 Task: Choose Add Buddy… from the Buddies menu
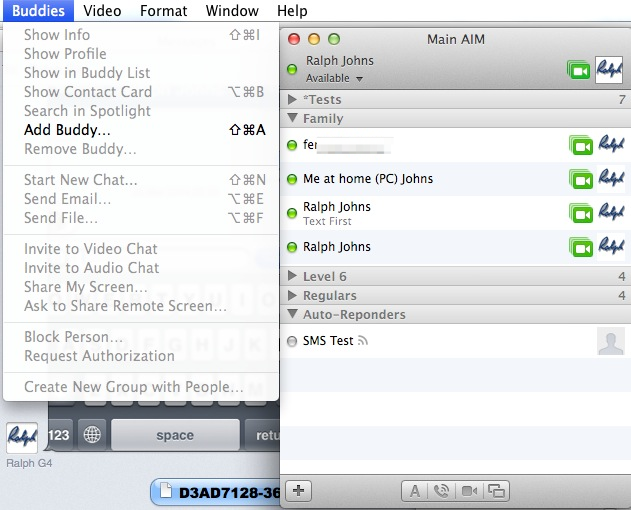[141, 130]
